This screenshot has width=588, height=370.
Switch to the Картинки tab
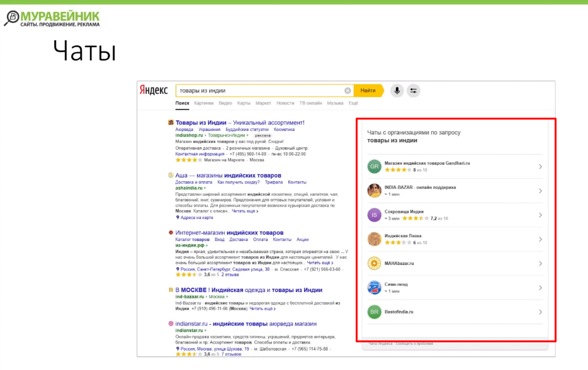click(x=203, y=103)
